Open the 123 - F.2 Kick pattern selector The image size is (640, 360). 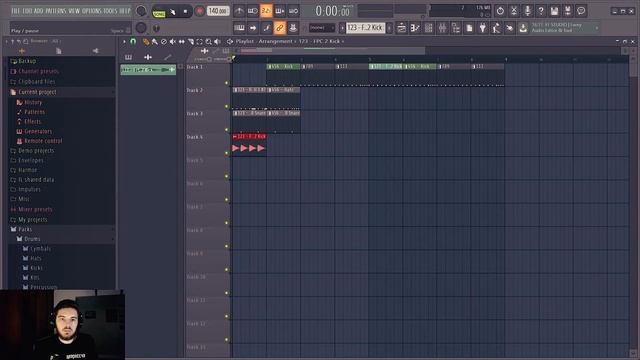tap(365, 28)
